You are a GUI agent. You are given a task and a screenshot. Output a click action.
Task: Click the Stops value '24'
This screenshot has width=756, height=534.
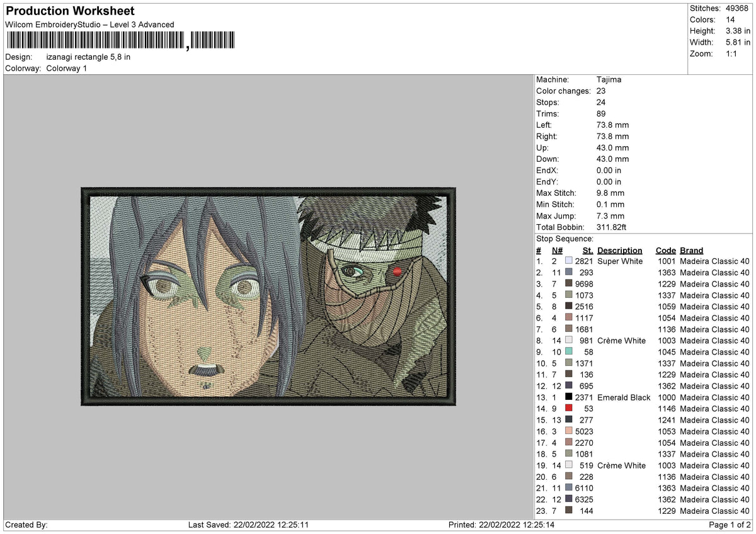pyautogui.click(x=602, y=103)
